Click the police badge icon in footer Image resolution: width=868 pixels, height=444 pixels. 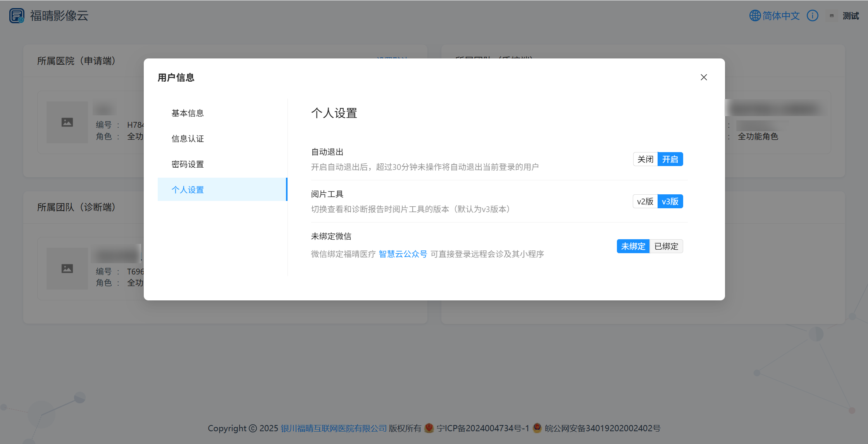click(x=537, y=428)
